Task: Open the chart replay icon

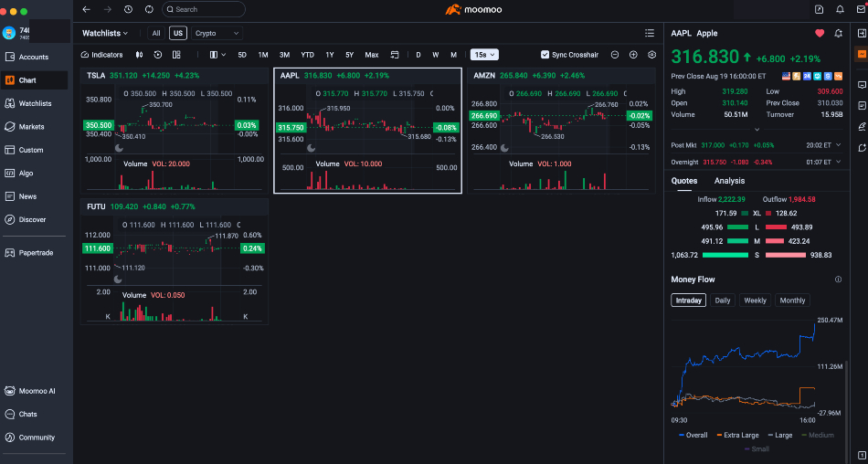Action: (x=158, y=55)
